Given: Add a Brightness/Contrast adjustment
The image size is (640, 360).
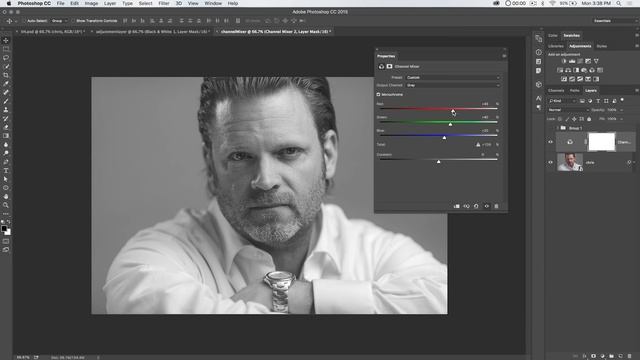Looking at the screenshot, I should (564, 61).
